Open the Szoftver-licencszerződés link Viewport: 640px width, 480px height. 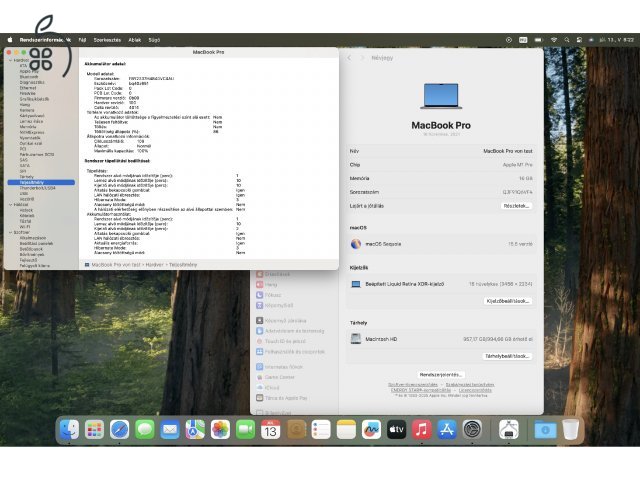413,384
